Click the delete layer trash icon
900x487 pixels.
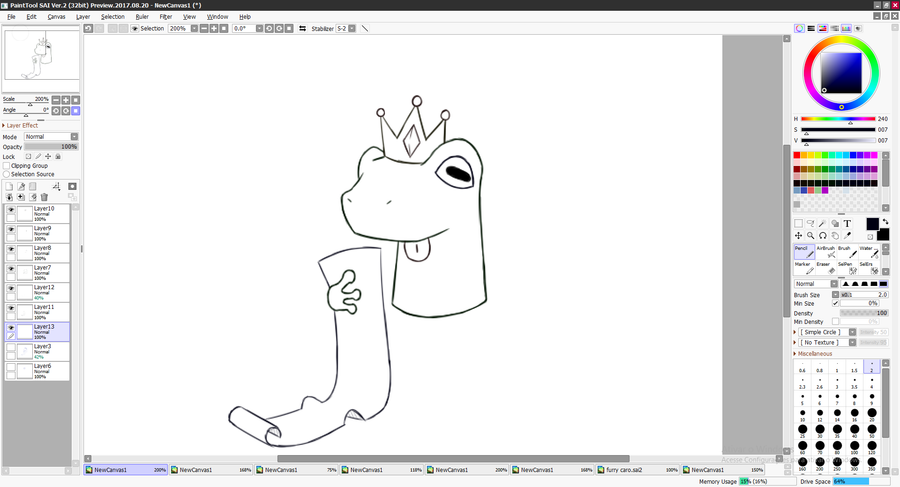click(x=44, y=197)
